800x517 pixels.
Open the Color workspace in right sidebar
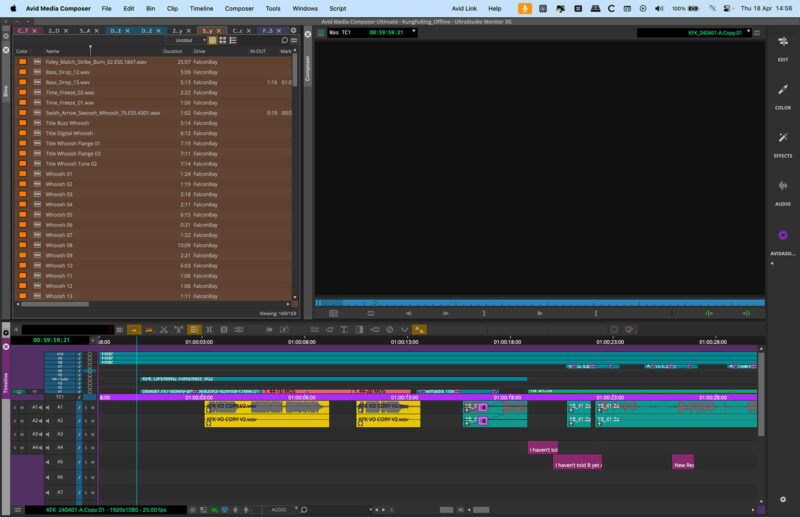coord(782,92)
